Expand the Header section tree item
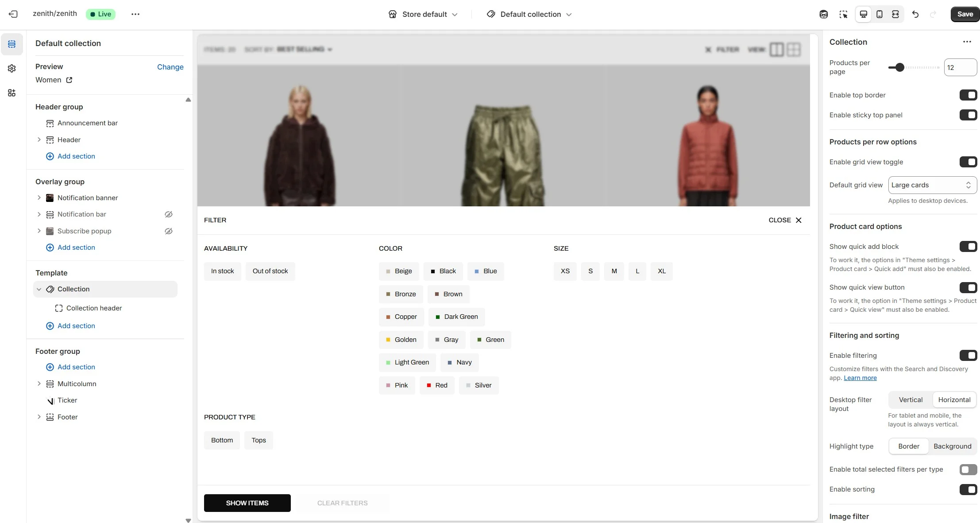Image resolution: width=980 pixels, height=523 pixels. (39, 140)
